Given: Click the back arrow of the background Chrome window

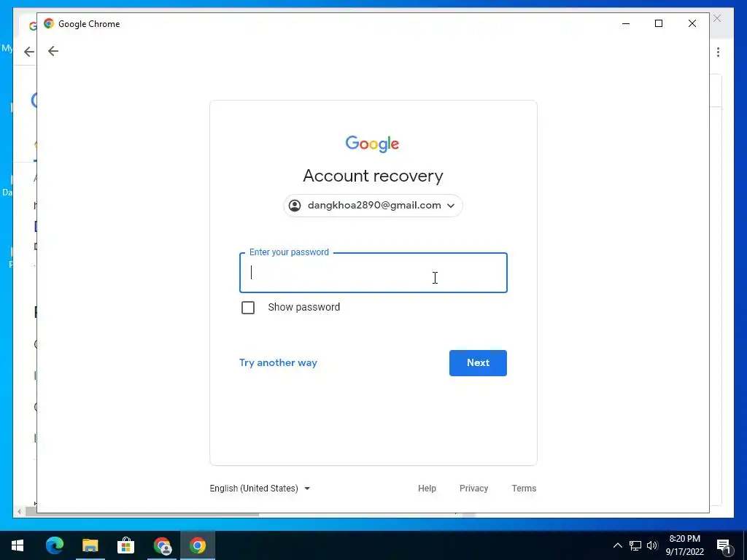Looking at the screenshot, I should (x=29, y=52).
